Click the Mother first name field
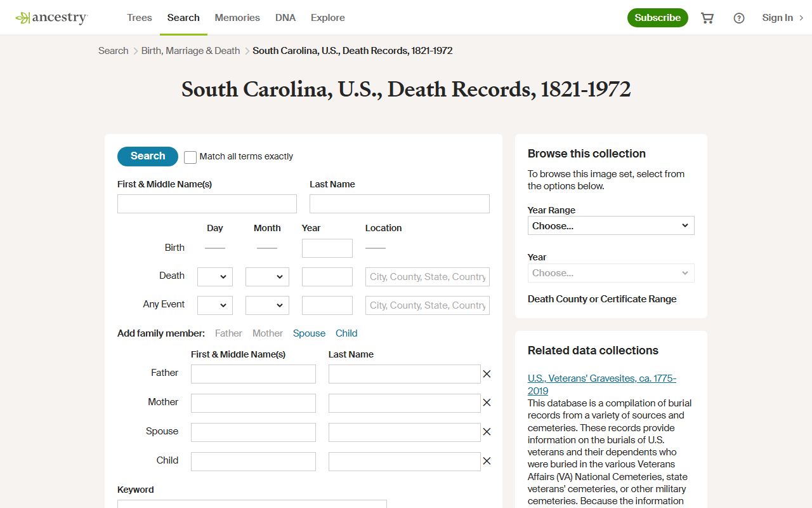Screen dimensions: 812x508 click(x=253, y=403)
